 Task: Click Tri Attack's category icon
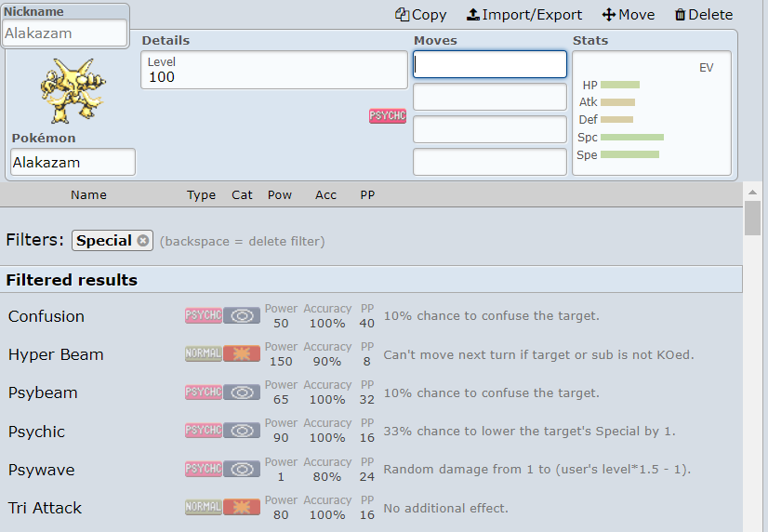tap(242, 508)
